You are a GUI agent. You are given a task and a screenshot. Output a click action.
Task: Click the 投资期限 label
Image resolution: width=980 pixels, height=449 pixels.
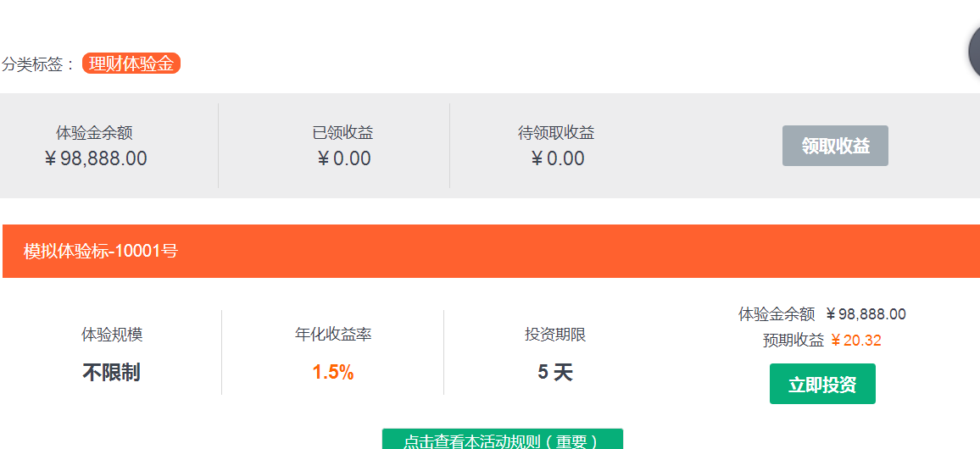pyautogui.click(x=555, y=335)
